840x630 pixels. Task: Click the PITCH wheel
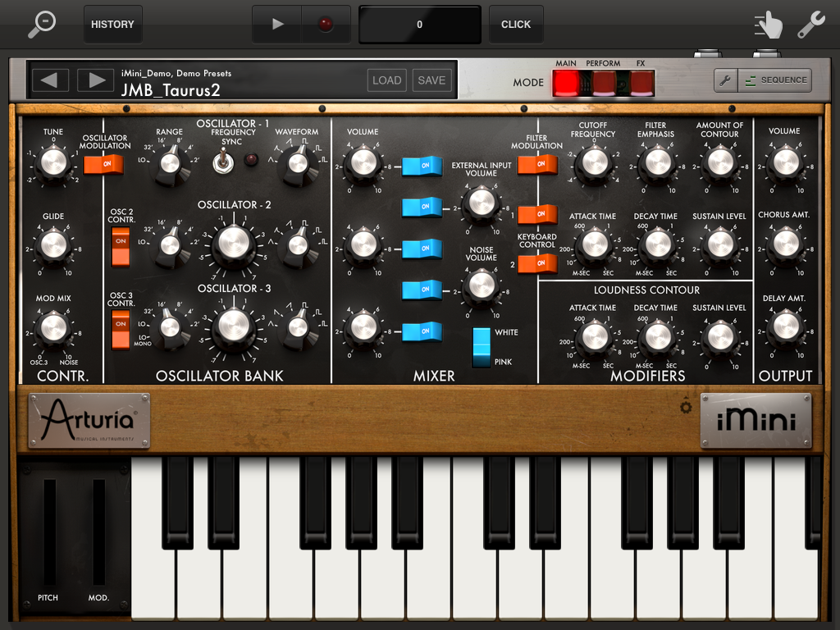point(49,532)
